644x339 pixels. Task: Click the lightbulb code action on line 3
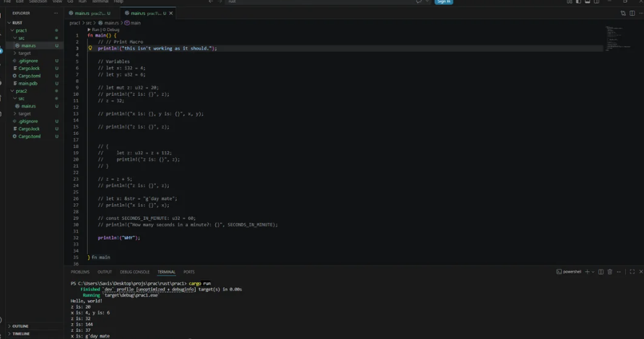90,48
